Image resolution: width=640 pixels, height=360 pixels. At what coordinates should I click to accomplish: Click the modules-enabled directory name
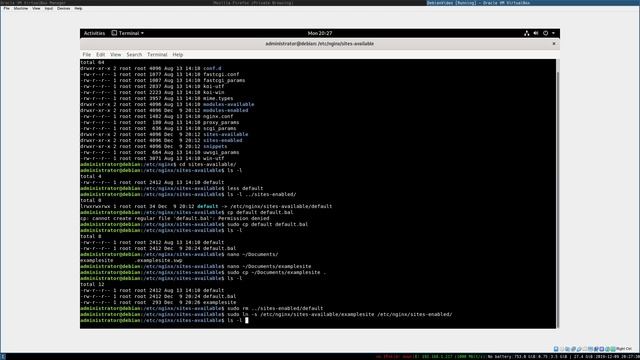[x=226, y=110]
